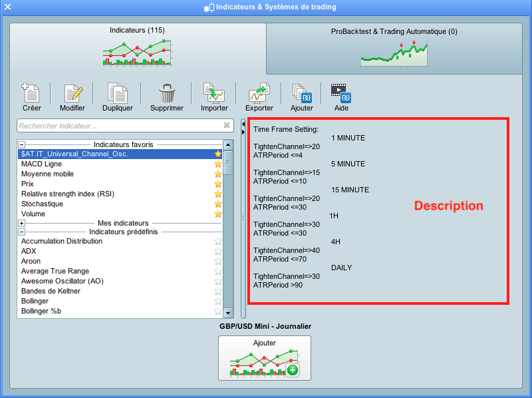Select Prix in favorites list

120,184
